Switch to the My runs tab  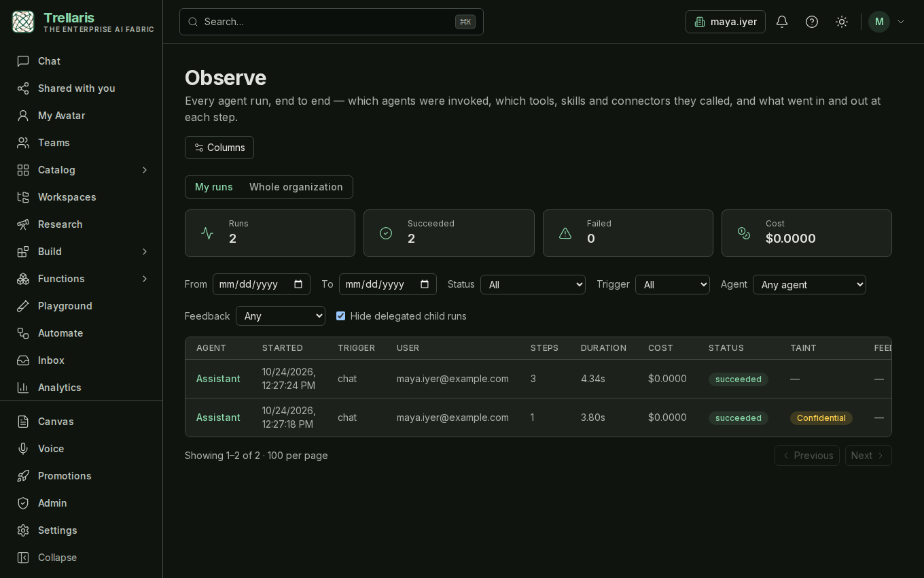click(214, 187)
